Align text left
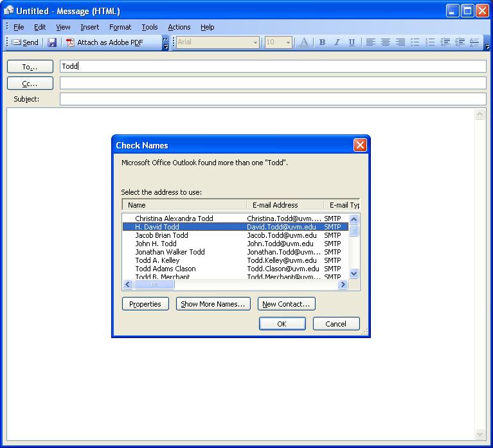The height and width of the screenshot is (448, 493). tap(371, 42)
